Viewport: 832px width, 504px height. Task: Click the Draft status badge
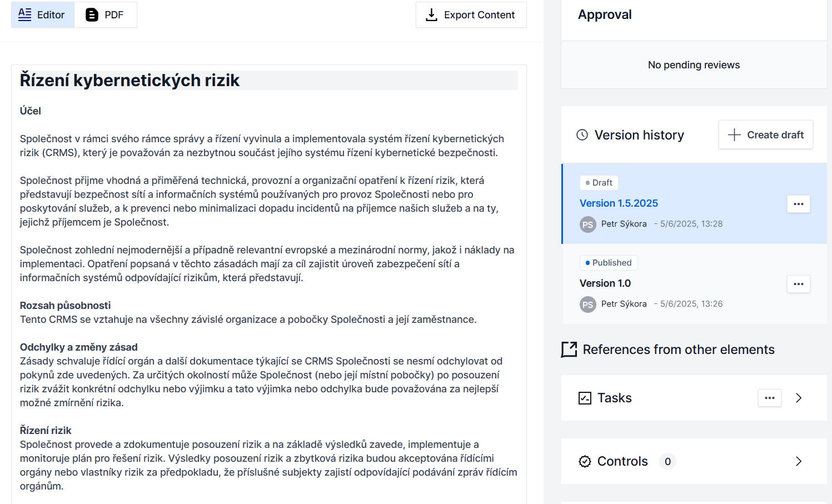599,183
